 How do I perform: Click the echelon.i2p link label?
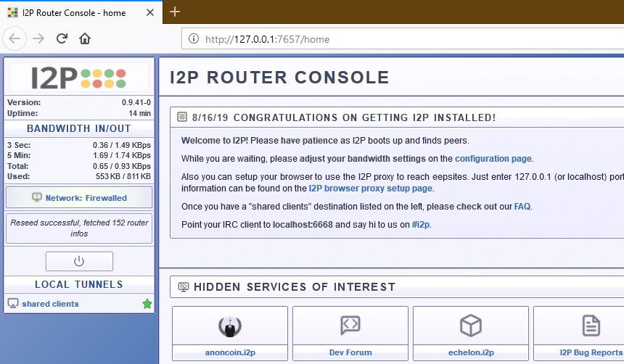471,352
